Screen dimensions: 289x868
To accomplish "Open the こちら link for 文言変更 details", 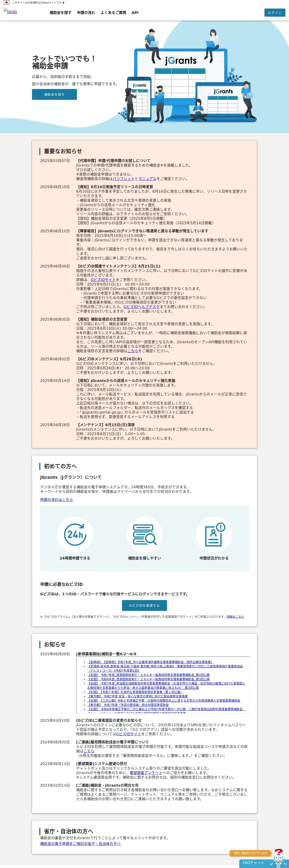I will click(133, 351).
